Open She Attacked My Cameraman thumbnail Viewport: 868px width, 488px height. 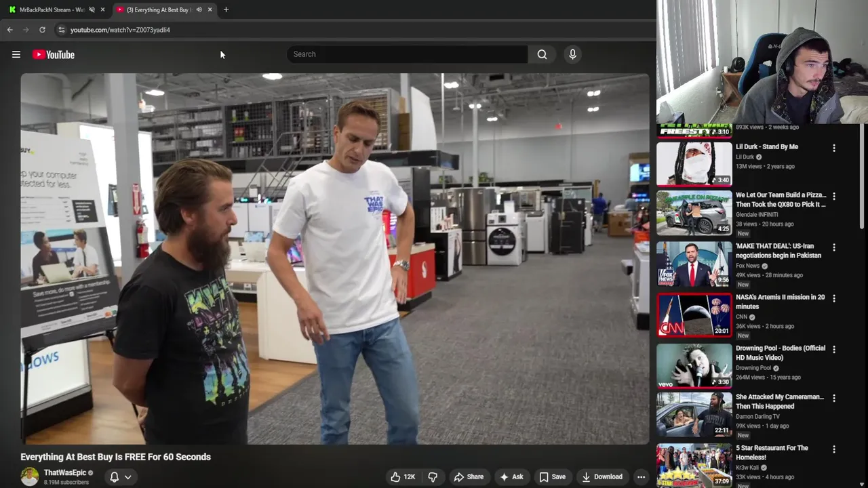click(x=694, y=414)
